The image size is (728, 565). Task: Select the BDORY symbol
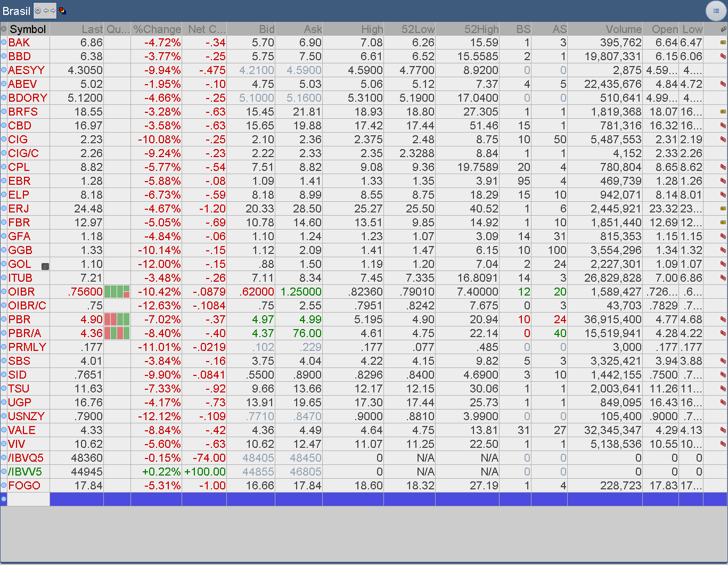coord(28,98)
